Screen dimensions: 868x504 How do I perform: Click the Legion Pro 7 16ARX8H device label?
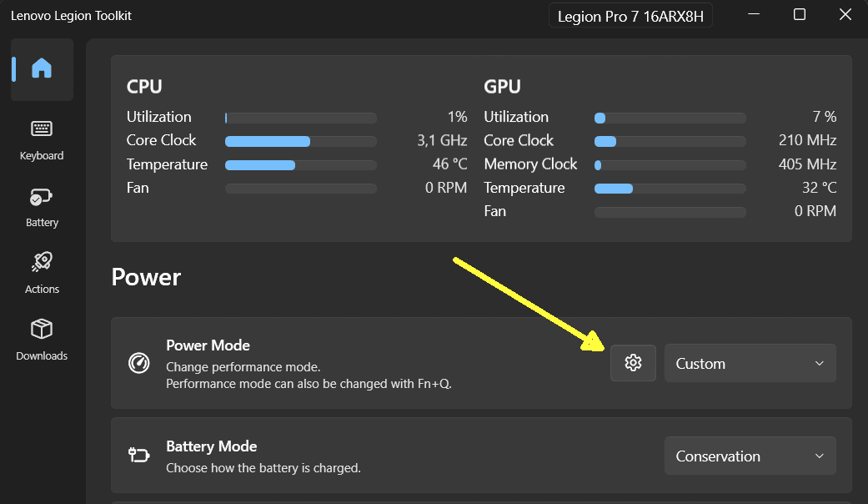[630, 16]
